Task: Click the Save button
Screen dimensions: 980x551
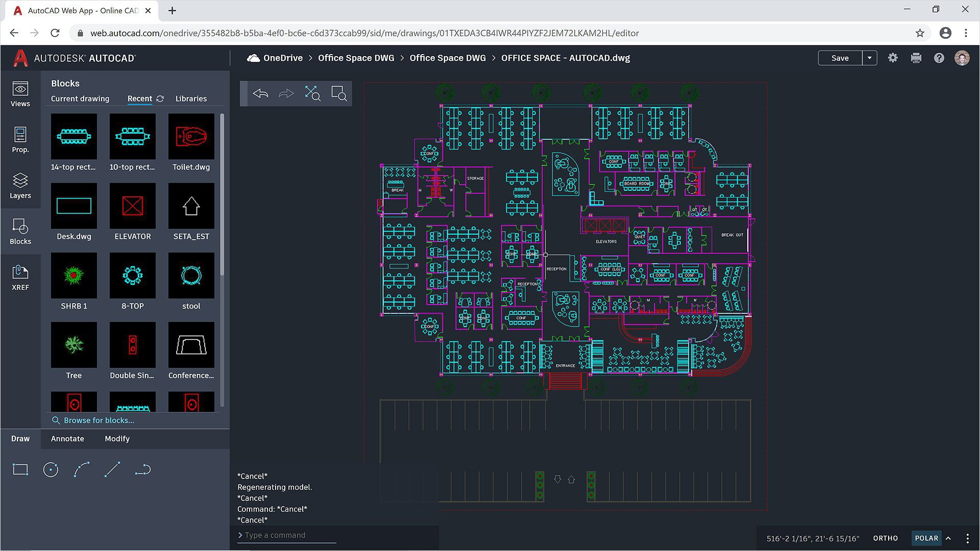Action: [x=839, y=58]
